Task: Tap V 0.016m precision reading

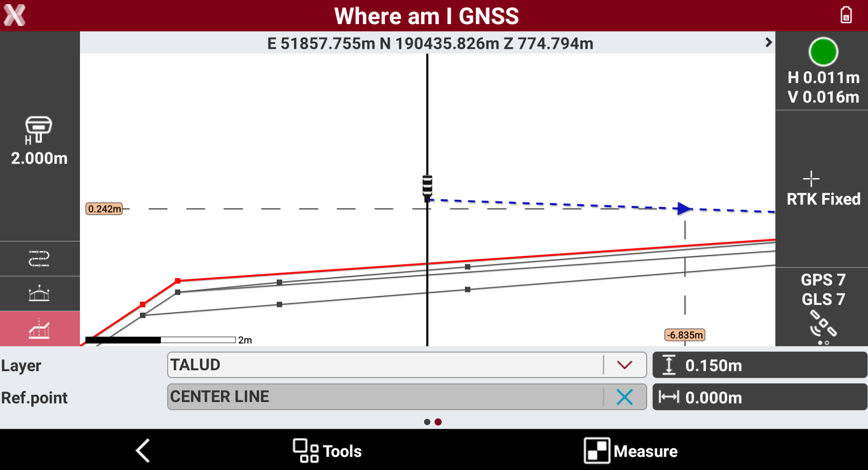Action: (x=823, y=97)
